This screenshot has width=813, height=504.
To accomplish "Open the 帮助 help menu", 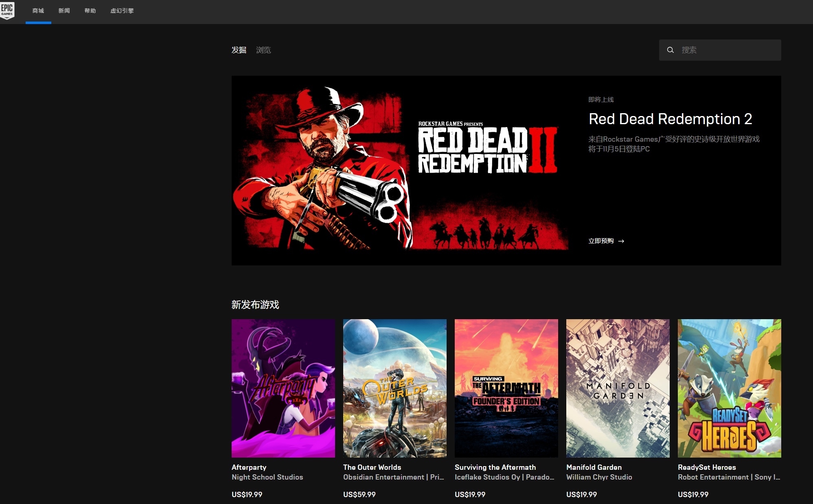I will (x=90, y=11).
